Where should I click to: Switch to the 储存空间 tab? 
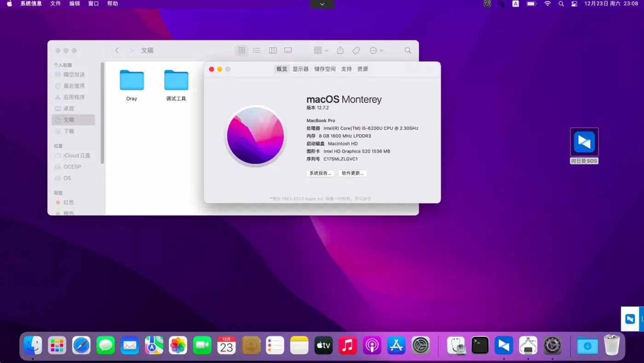(325, 69)
